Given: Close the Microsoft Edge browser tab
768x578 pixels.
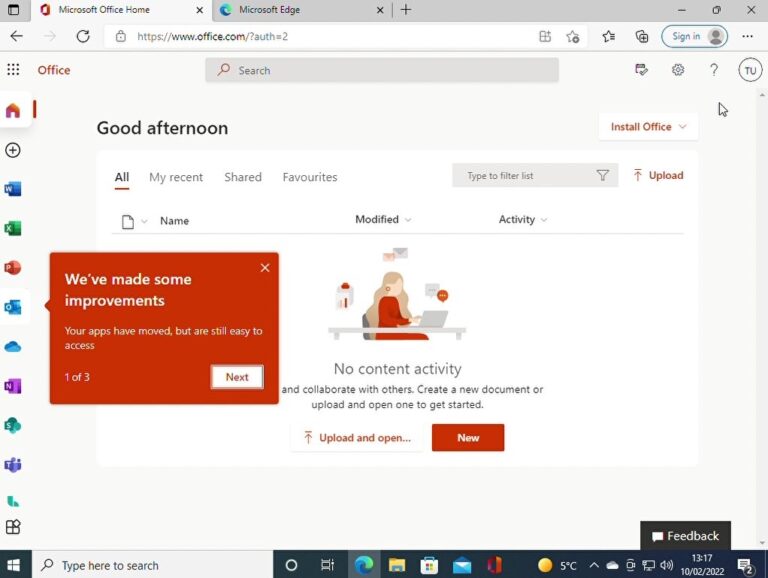Looking at the screenshot, I should pyautogui.click(x=380, y=10).
